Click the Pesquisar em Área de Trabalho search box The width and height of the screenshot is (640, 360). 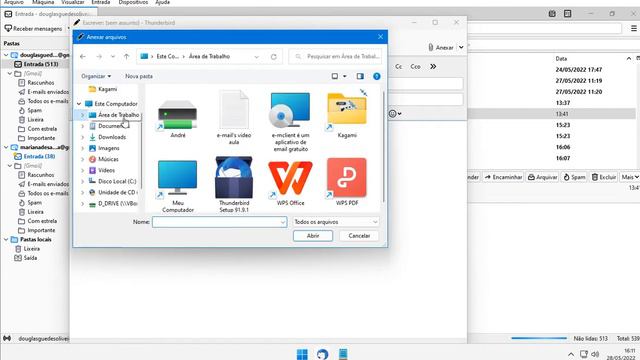336,56
